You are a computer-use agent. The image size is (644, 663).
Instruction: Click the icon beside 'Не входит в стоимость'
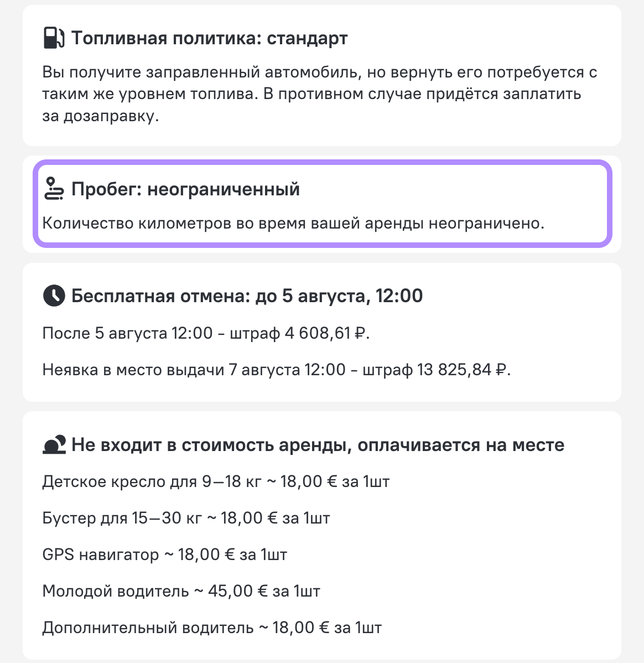click(x=54, y=445)
